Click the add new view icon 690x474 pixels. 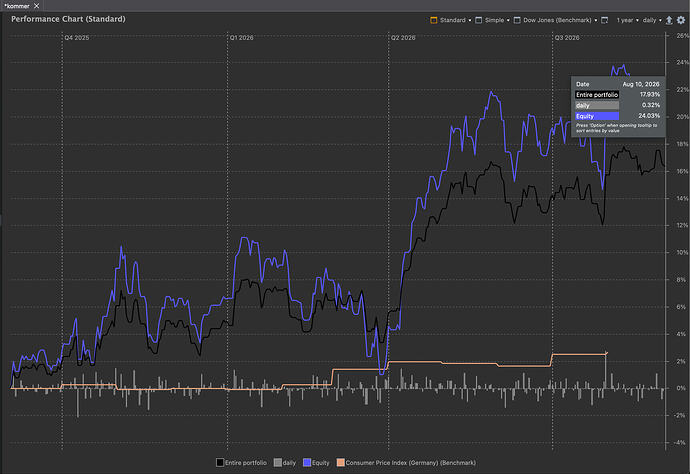[x=605, y=20]
